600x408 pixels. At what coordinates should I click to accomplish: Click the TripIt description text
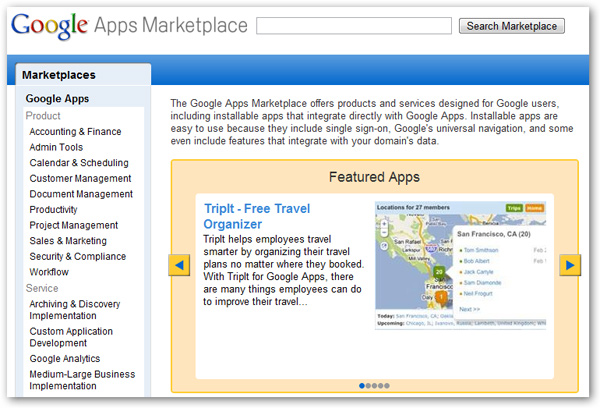pos(284,270)
